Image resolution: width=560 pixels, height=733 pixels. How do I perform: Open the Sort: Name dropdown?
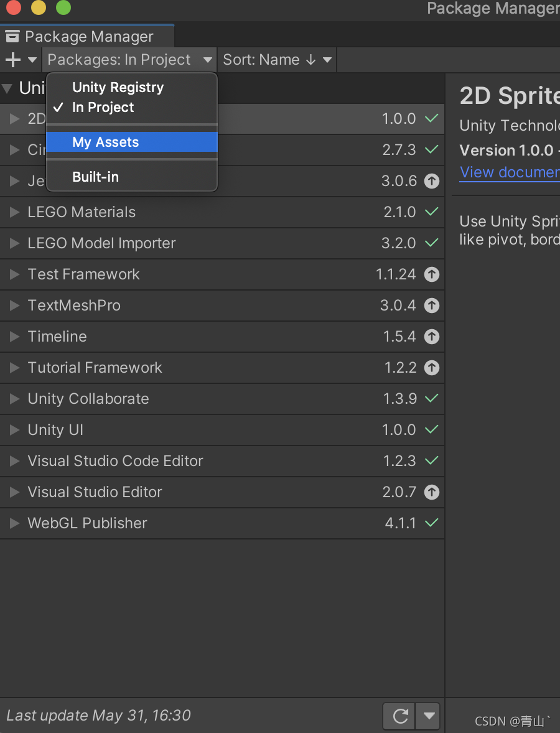coord(277,60)
